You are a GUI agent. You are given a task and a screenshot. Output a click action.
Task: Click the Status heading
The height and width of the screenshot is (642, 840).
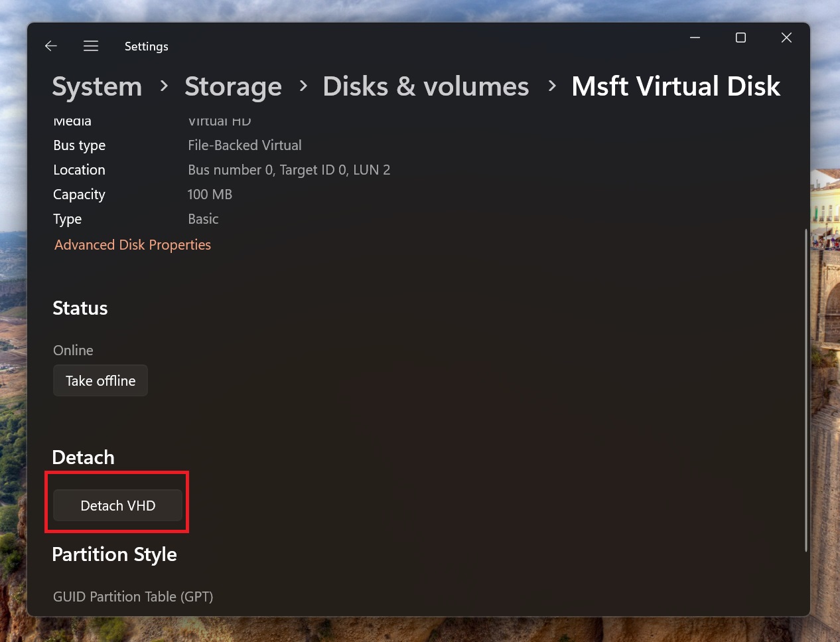(x=80, y=308)
